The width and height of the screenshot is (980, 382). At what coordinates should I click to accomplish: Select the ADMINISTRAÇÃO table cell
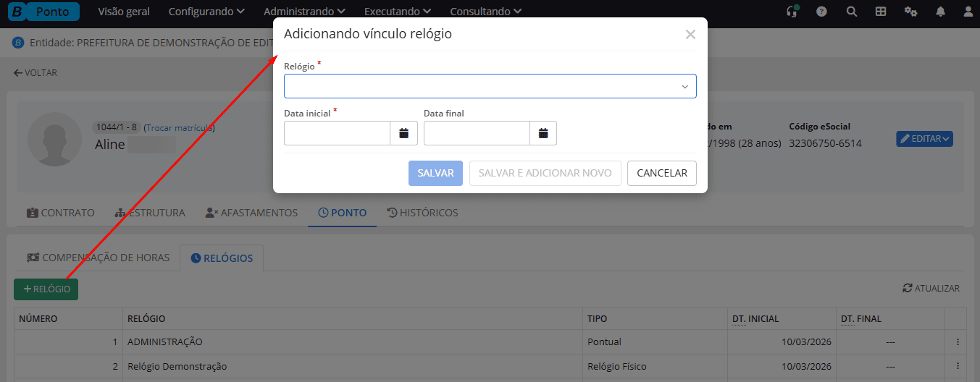click(x=353, y=341)
